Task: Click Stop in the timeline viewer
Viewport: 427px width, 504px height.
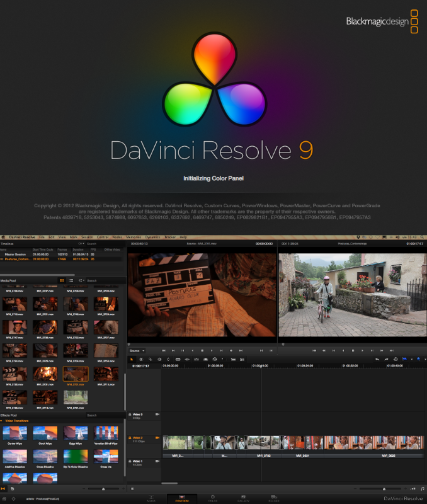Action: pos(353,351)
